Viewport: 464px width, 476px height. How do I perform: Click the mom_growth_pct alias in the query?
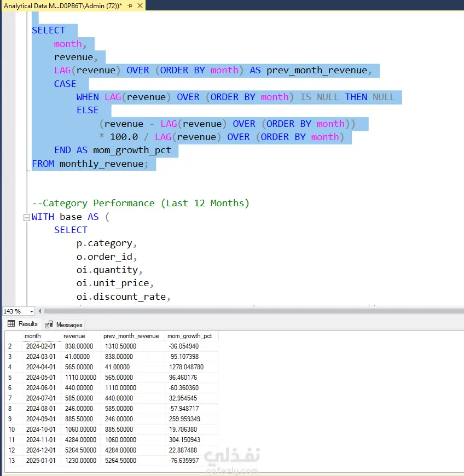point(132,150)
